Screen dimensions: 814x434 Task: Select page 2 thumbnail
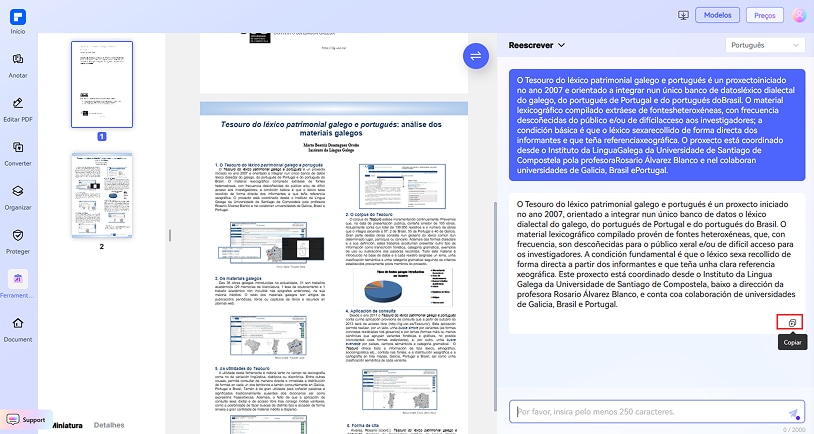(102, 195)
